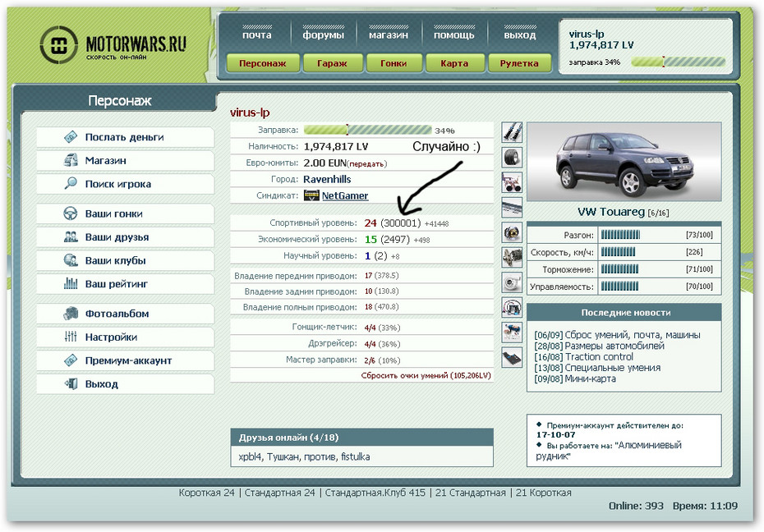Click Сбросить очки умений link
The width and height of the screenshot is (764, 532).
426,375
